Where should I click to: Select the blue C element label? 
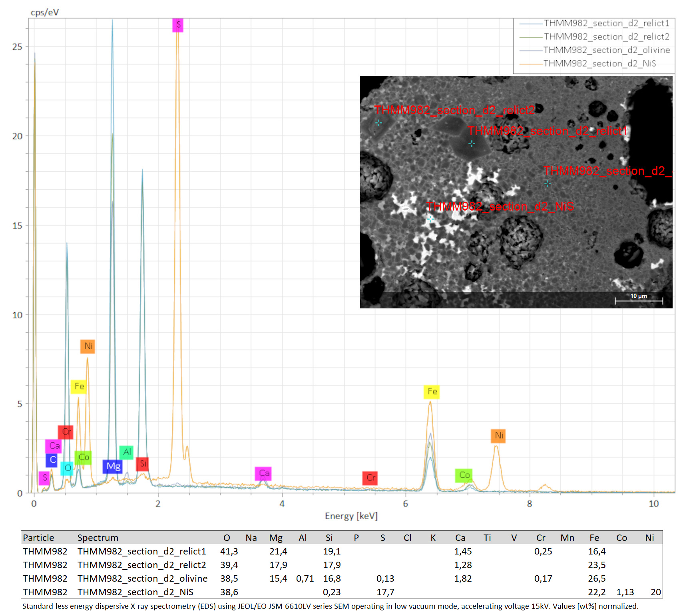pos(52,460)
